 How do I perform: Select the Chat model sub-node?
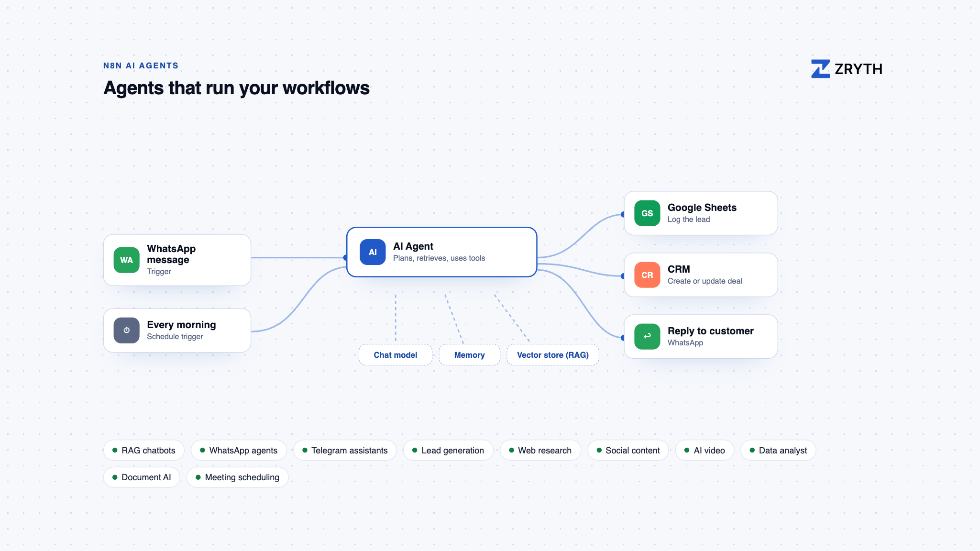[x=396, y=355]
